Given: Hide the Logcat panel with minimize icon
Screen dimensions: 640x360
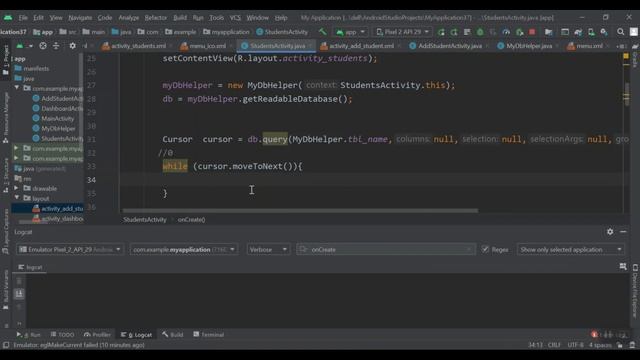Looking at the screenshot, I should 623,232.
